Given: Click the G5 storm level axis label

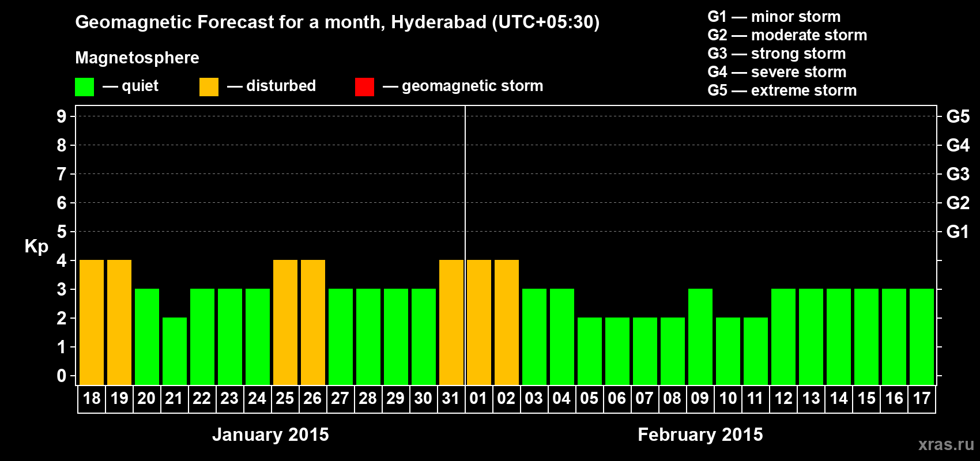Looking at the screenshot, I should click(958, 116).
